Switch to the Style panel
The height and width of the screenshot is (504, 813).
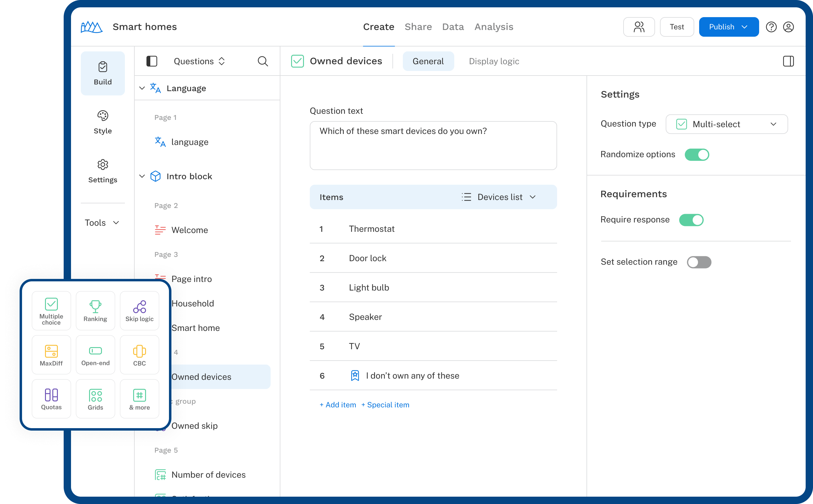pyautogui.click(x=103, y=122)
